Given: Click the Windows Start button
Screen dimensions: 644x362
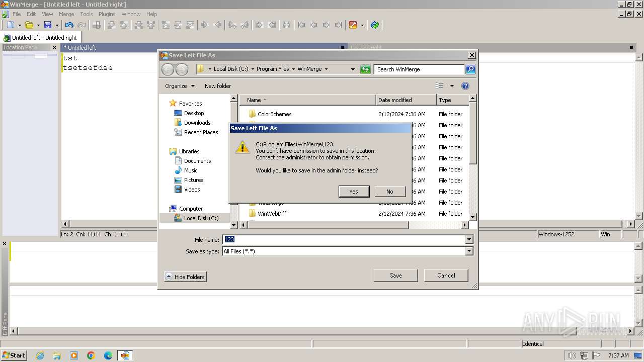Looking at the screenshot, I should [x=14, y=355].
